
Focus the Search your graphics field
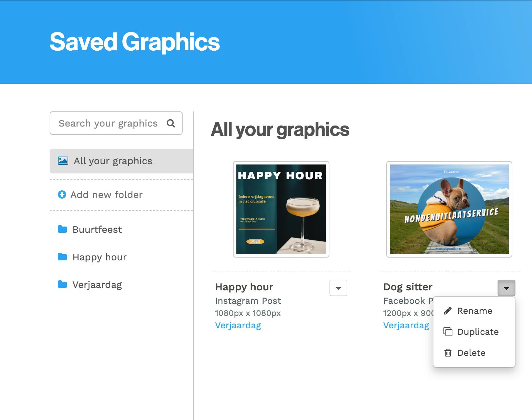click(x=116, y=123)
